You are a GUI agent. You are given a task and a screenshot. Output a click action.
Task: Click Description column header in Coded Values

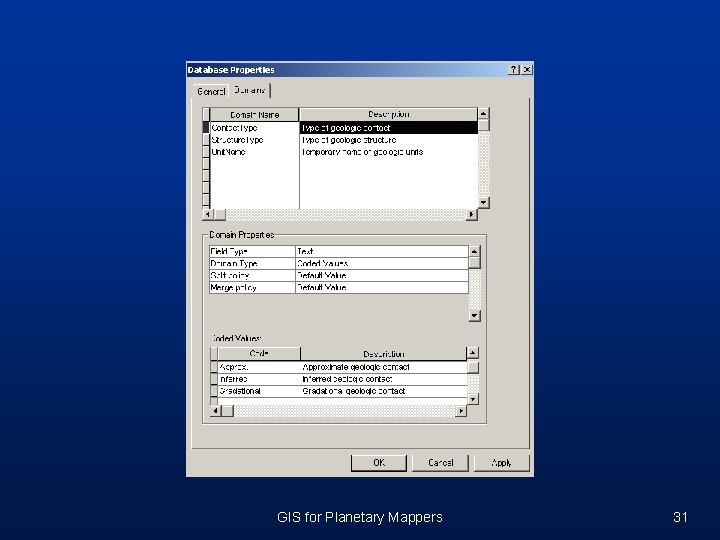(x=383, y=354)
